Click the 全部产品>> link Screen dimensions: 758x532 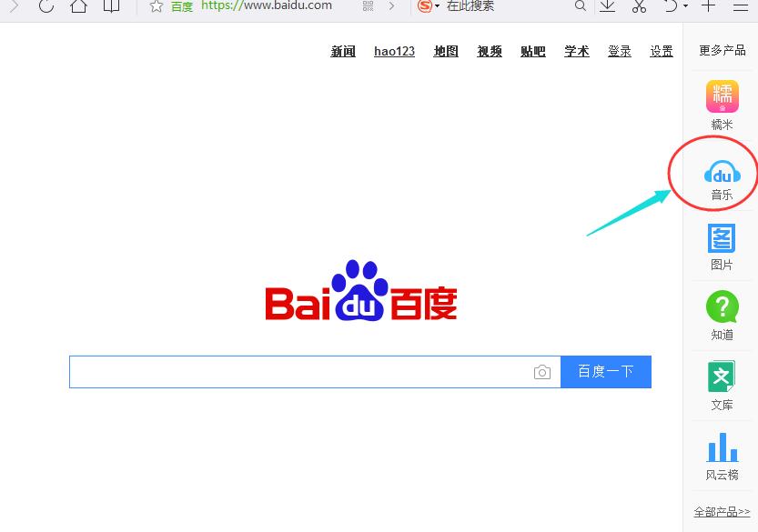coord(722,512)
